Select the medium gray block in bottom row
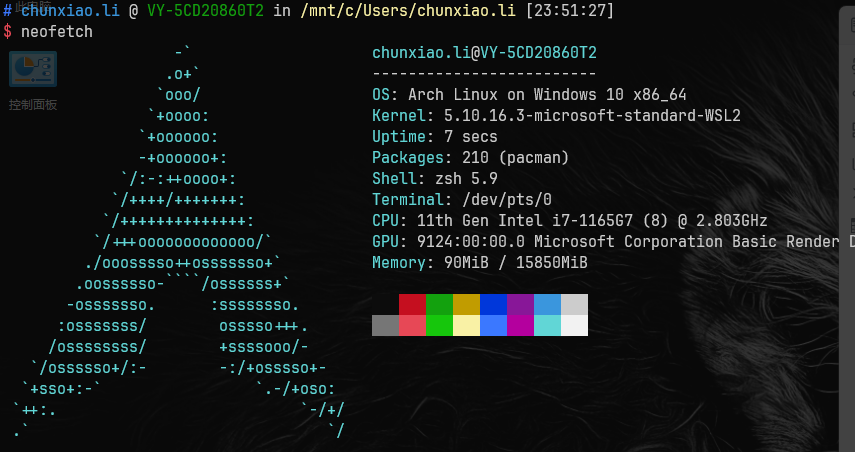Image resolution: width=855 pixels, height=452 pixels. point(386,326)
